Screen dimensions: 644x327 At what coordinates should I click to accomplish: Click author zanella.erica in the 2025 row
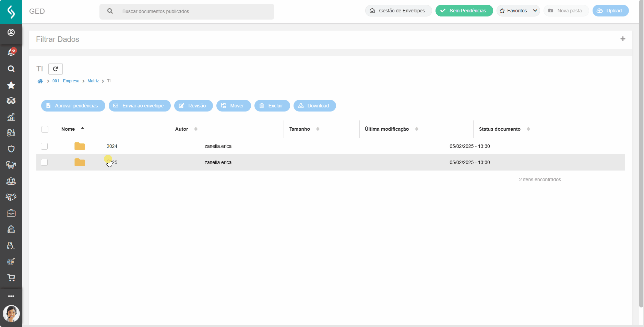click(218, 162)
